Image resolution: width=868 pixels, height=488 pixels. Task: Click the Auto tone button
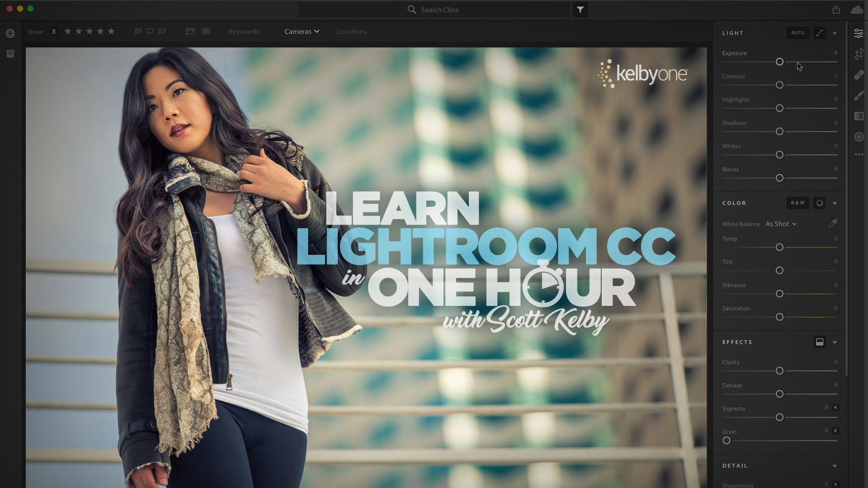point(797,33)
